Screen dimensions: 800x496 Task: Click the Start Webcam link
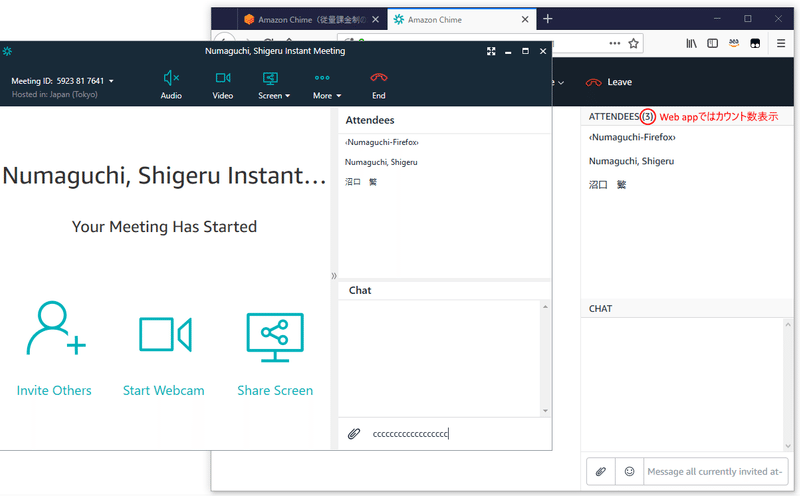tap(163, 390)
